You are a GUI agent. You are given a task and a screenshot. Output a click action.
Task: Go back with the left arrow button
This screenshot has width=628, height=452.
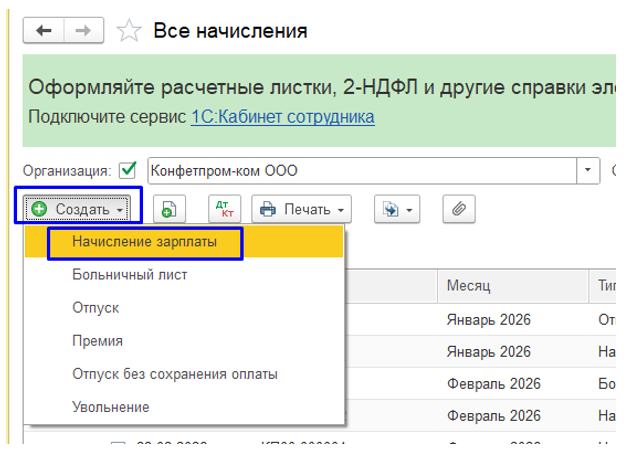pos(44,30)
